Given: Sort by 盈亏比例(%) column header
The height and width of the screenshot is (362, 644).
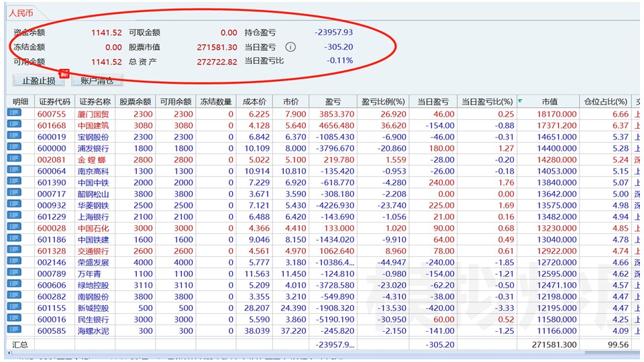Looking at the screenshot, I should (383, 102).
